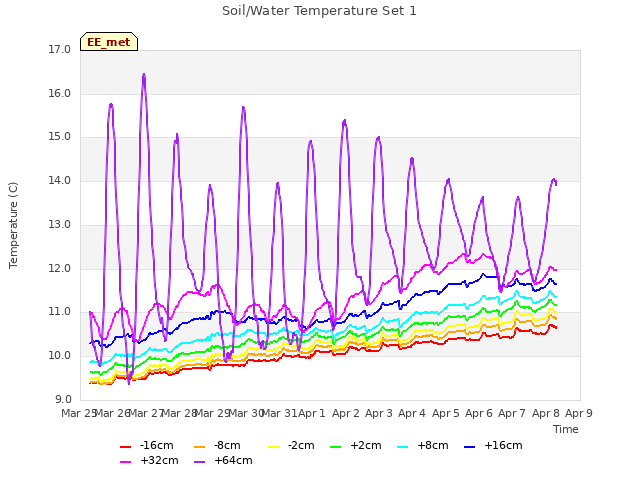This screenshot has width=640, height=480.
Task: Click the Apr 9 x-axis date label
Action: point(579,413)
